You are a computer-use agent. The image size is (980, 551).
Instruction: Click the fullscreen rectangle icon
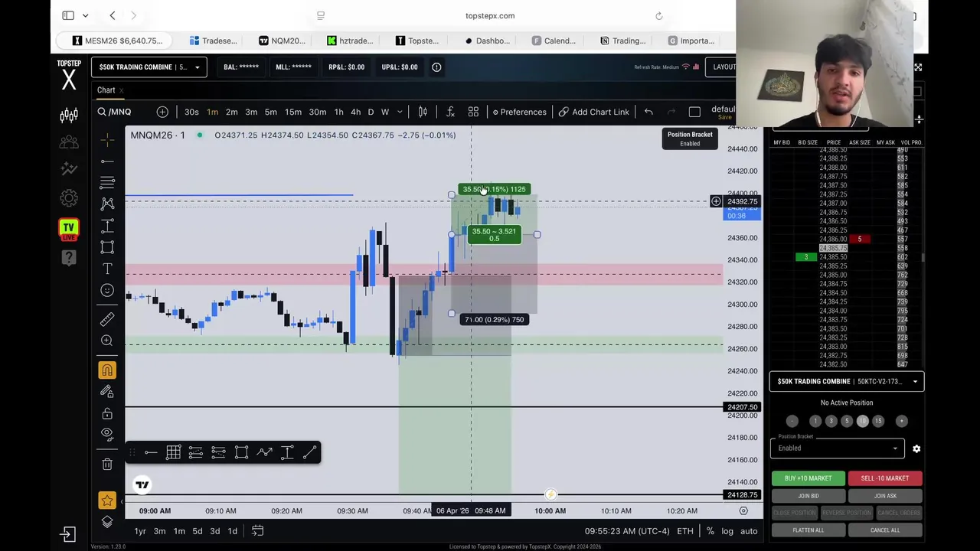point(694,112)
